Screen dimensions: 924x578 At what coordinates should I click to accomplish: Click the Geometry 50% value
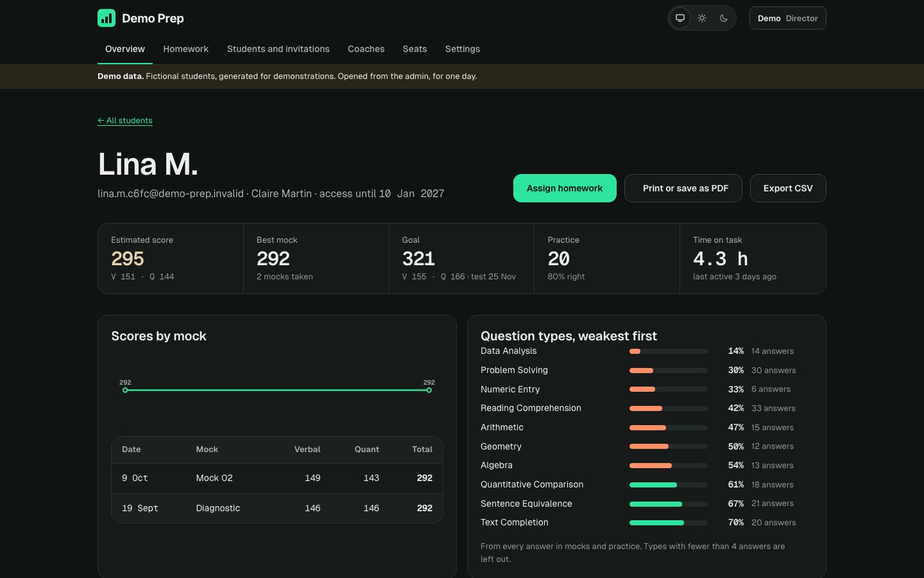[736, 446]
